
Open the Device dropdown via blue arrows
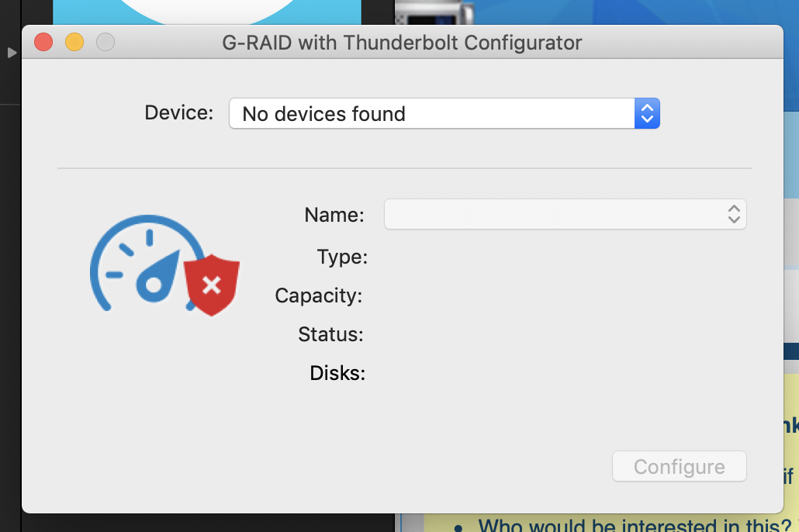647,114
